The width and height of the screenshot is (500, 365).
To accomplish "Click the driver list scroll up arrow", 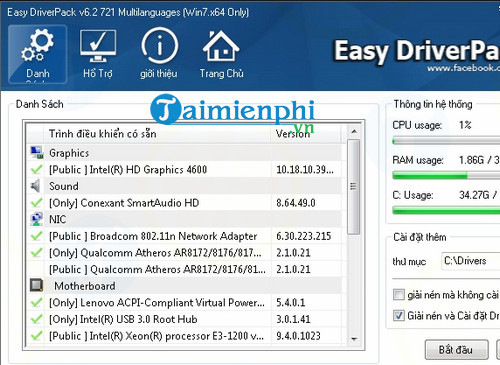I will click(x=354, y=132).
